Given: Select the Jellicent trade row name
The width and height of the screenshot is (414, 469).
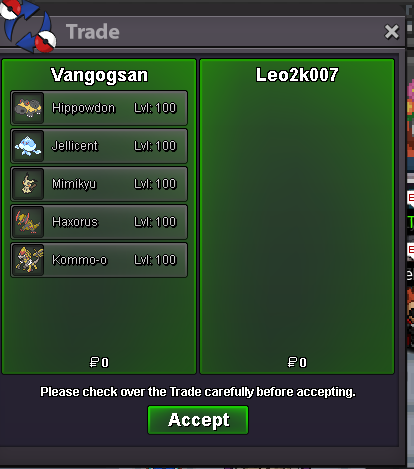Looking at the screenshot, I should [75, 146].
